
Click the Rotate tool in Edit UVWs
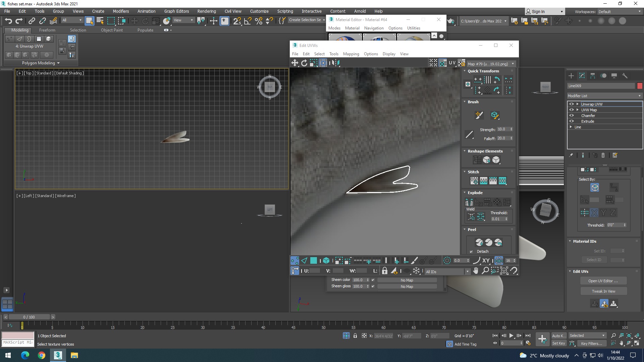tap(304, 63)
